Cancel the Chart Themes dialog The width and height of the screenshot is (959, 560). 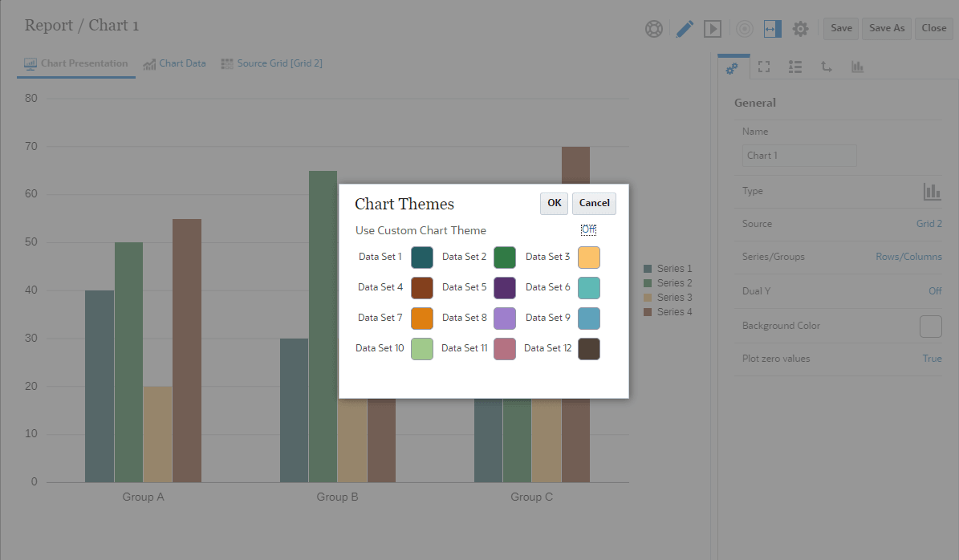(594, 203)
